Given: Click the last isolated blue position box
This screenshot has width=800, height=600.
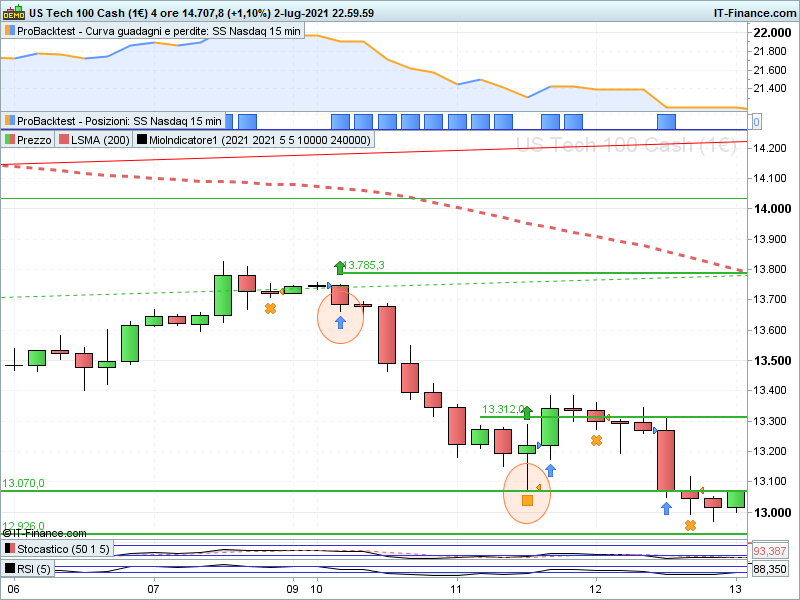Looking at the screenshot, I should click(x=666, y=122).
